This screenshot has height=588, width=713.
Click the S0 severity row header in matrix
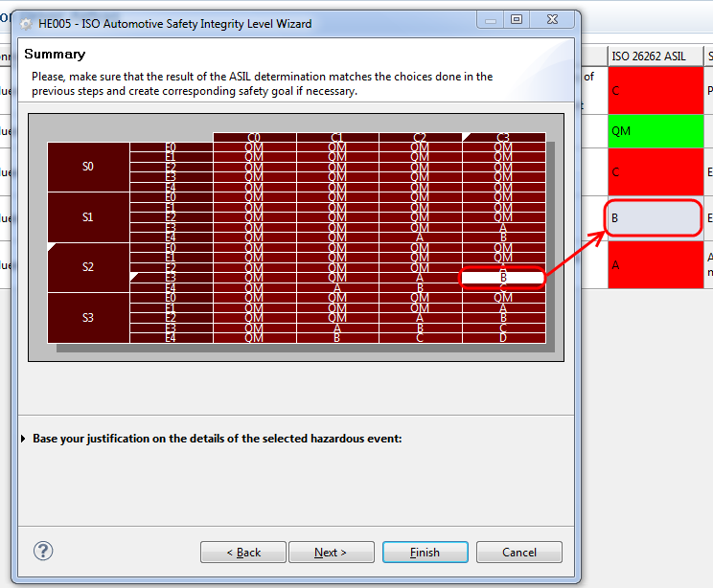point(88,167)
